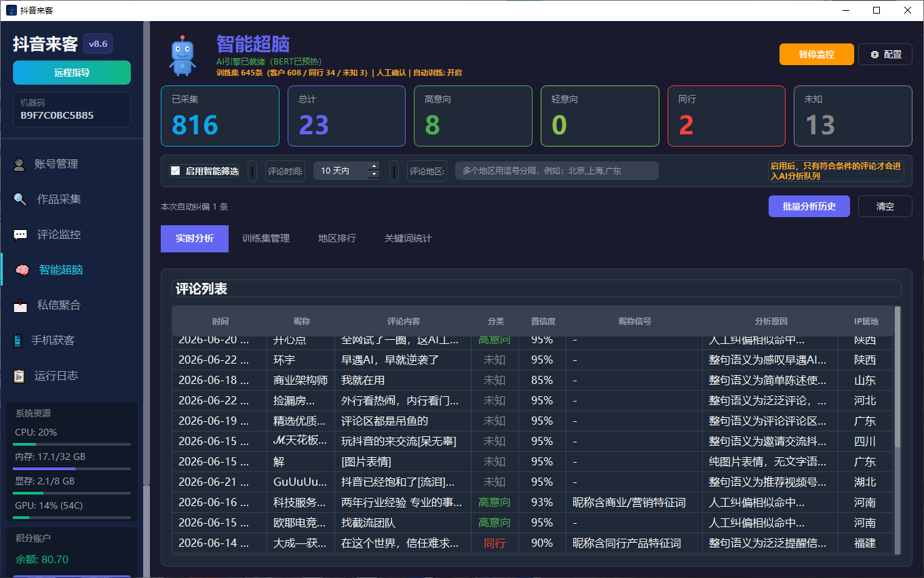
Task: Click 昵称含商业/营销特征词 signal cell
Action: [634, 503]
